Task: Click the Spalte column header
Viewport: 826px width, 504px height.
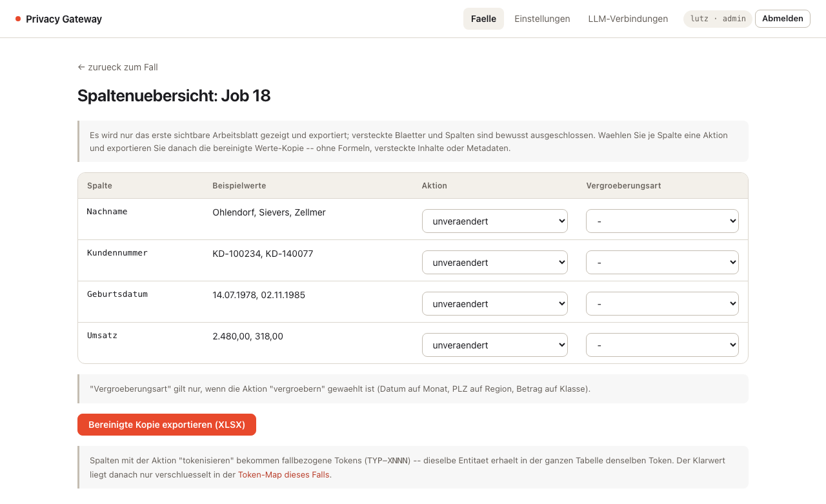Action: coord(99,185)
